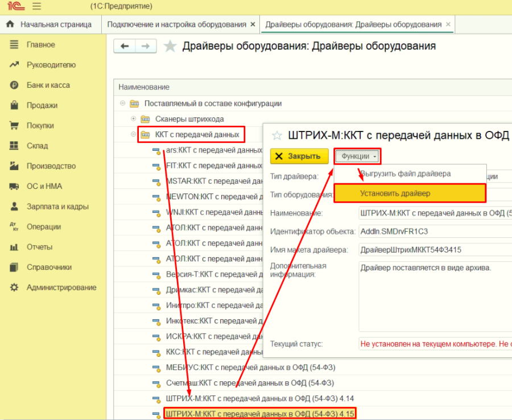The image size is (512, 420).
Task: Click the back navigation arrow
Action: point(125,46)
